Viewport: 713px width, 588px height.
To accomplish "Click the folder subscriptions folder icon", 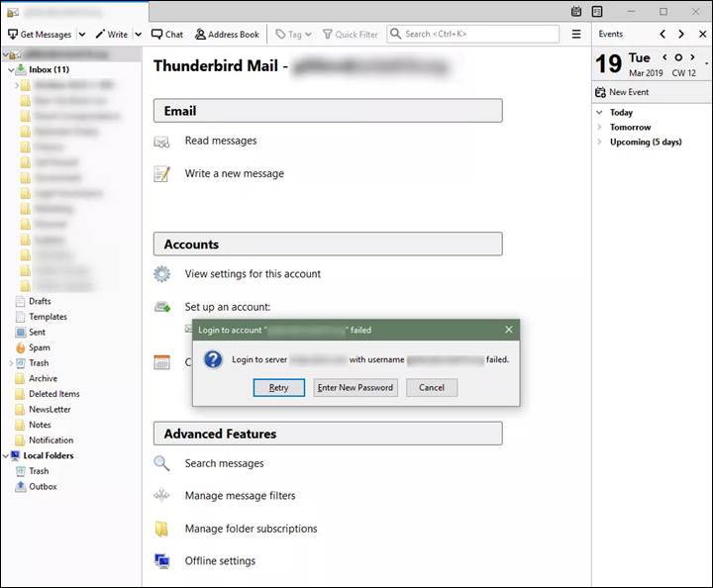I will tap(161, 529).
